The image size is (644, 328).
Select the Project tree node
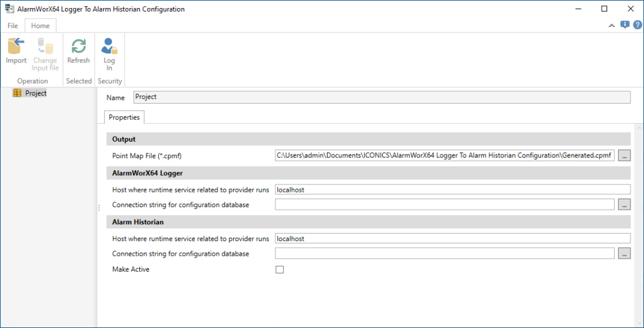(x=36, y=93)
